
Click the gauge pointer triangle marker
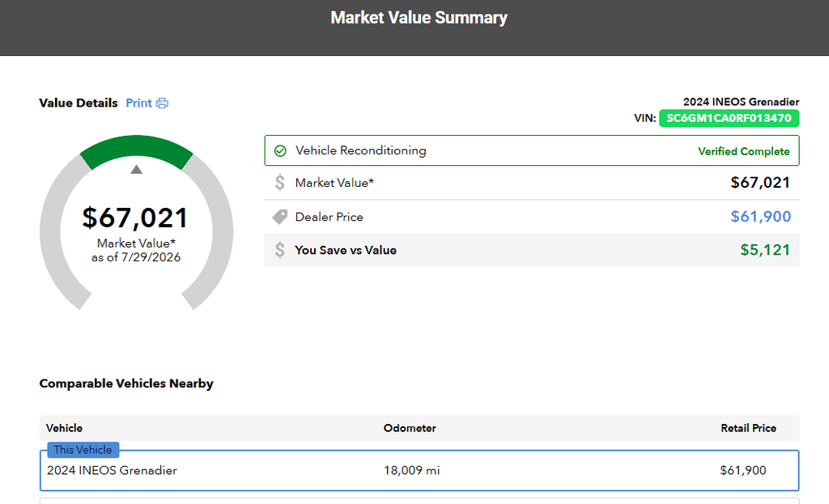point(136,169)
